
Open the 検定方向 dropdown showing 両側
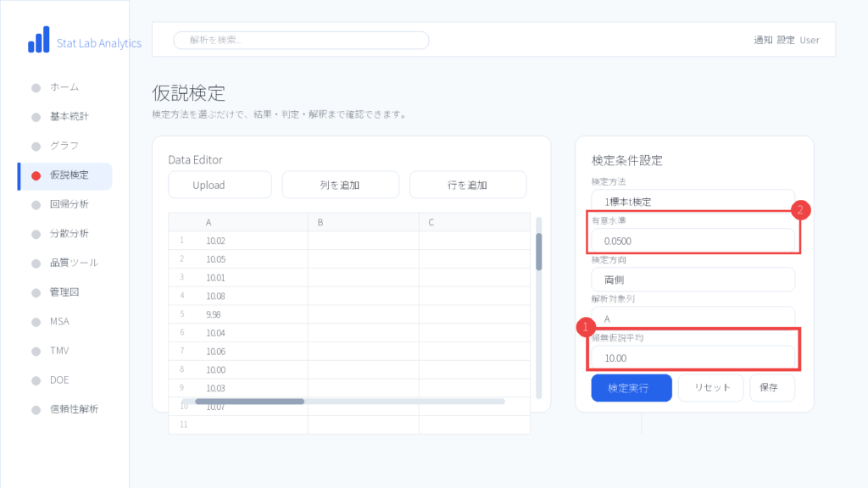tap(693, 280)
